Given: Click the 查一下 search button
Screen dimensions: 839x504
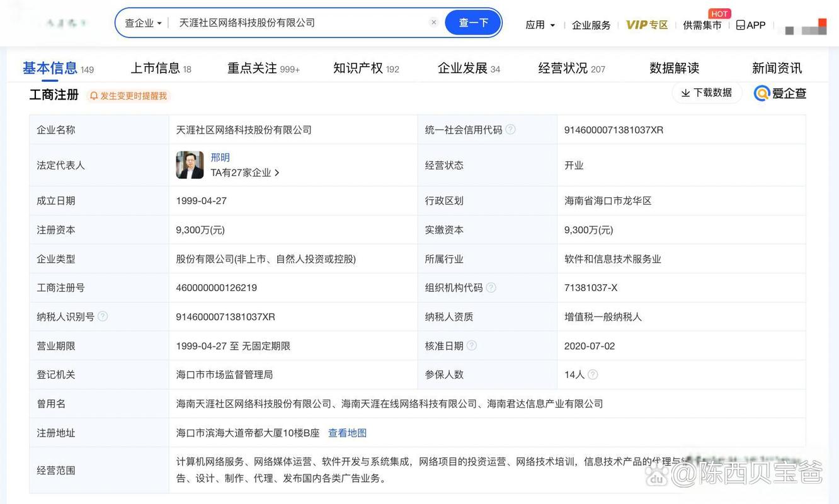Looking at the screenshot, I should [473, 23].
